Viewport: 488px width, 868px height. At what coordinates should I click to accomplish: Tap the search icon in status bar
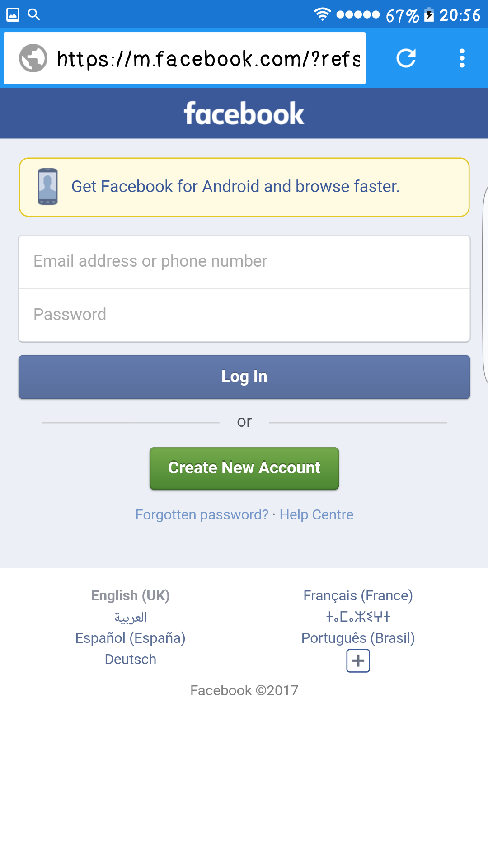click(34, 15)
